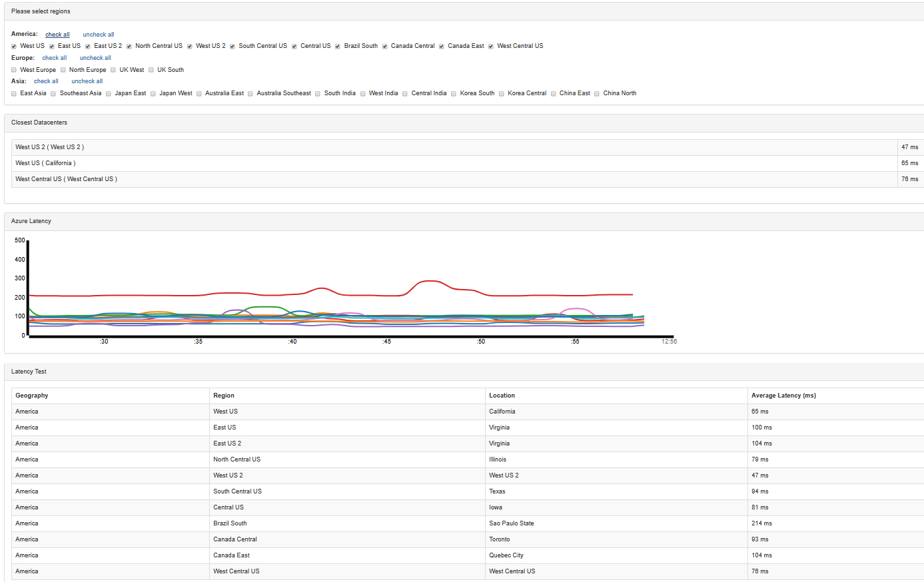Check the Southeast Asia region

53,94
